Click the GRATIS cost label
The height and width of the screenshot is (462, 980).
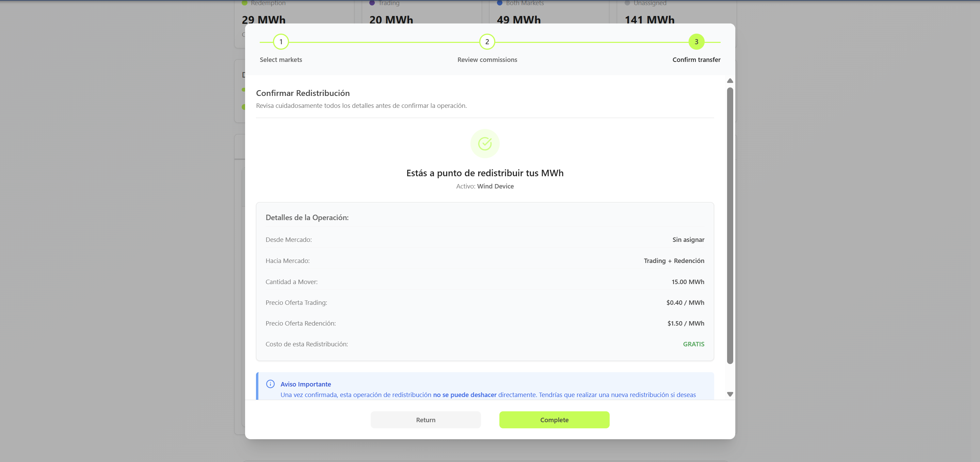pos(693,344)
